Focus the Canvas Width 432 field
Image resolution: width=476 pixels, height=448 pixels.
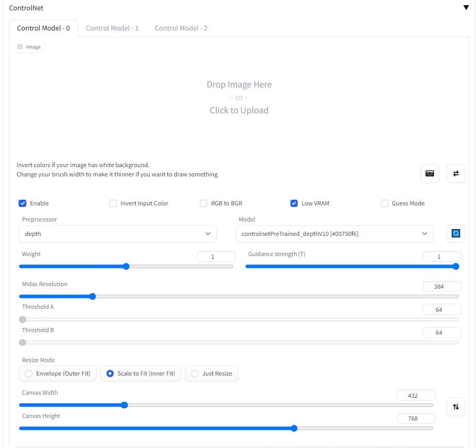click(x=416, y=395)
